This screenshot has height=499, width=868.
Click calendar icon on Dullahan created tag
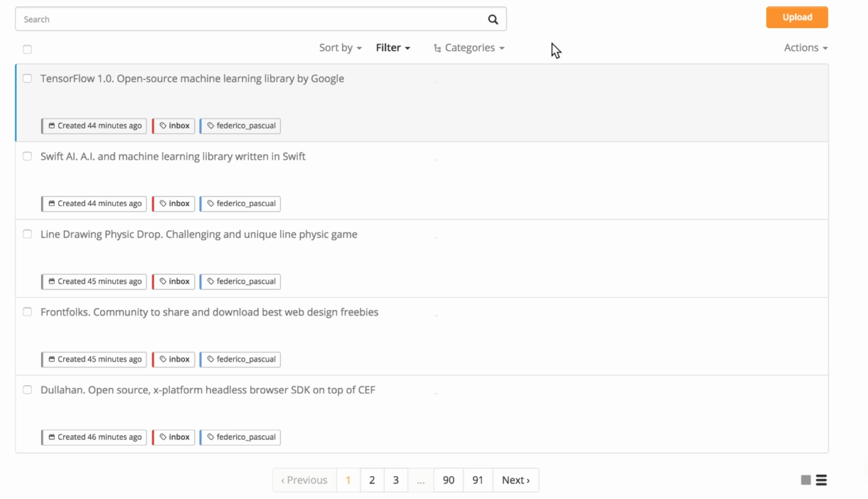(x=52, y=437)
